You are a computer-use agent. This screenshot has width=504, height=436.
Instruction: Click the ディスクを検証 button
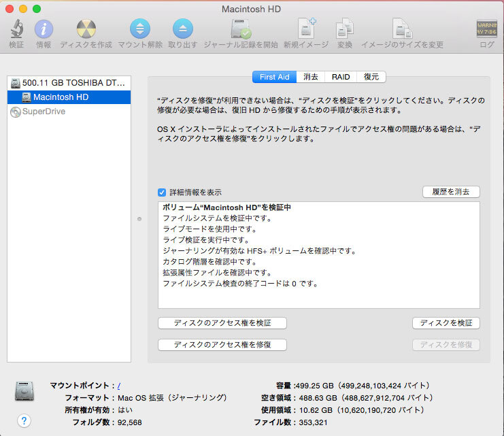click(446, 323)
